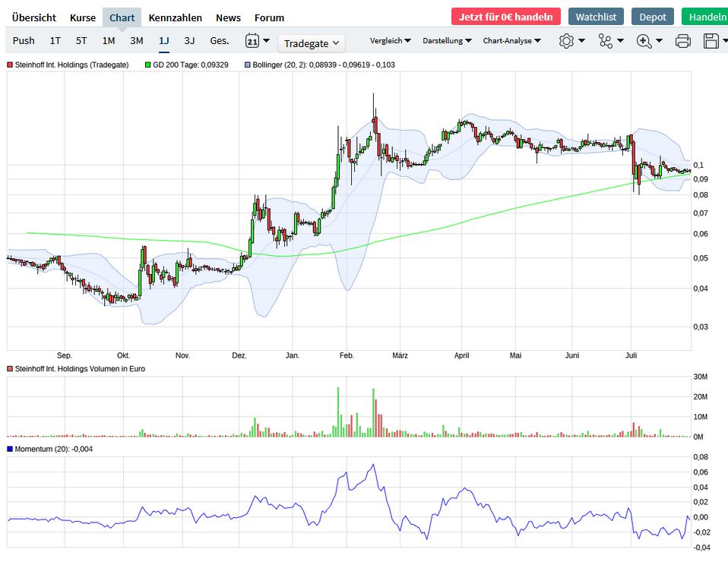Screen dimensions: 728x562
Task: Toggle the Steinhoff Volumen indicator legend
Action: coord(9,368)
